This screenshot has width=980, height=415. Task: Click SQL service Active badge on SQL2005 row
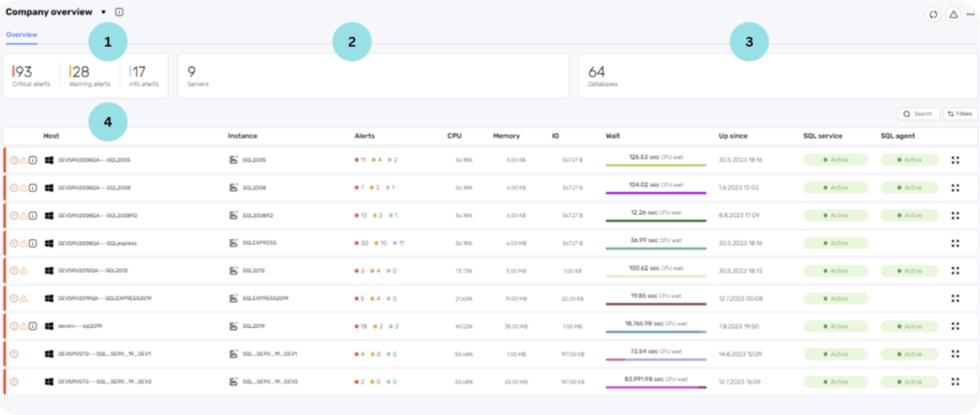835,161
